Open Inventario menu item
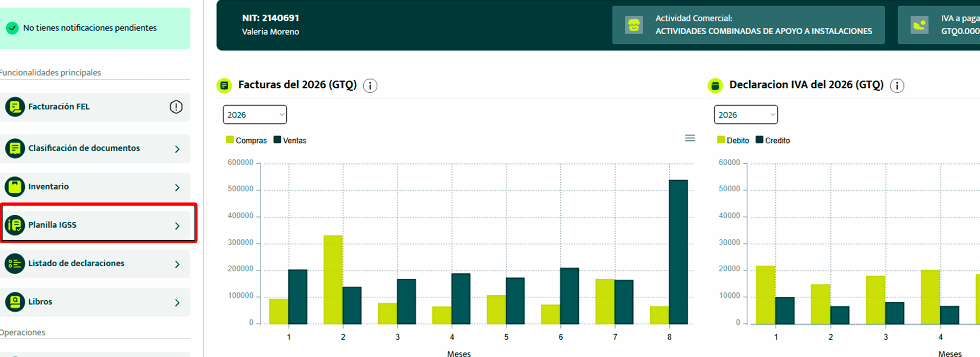This screenshot has width=980, height=357. 95,187
